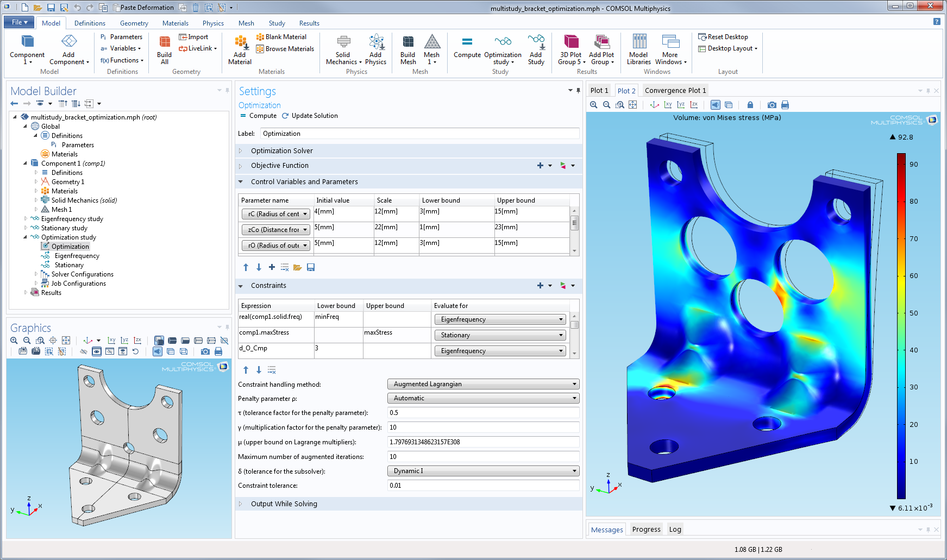Toggle transparency in Plot 2 toolbar
Viewport: 947px width, 560px height.
729,105
